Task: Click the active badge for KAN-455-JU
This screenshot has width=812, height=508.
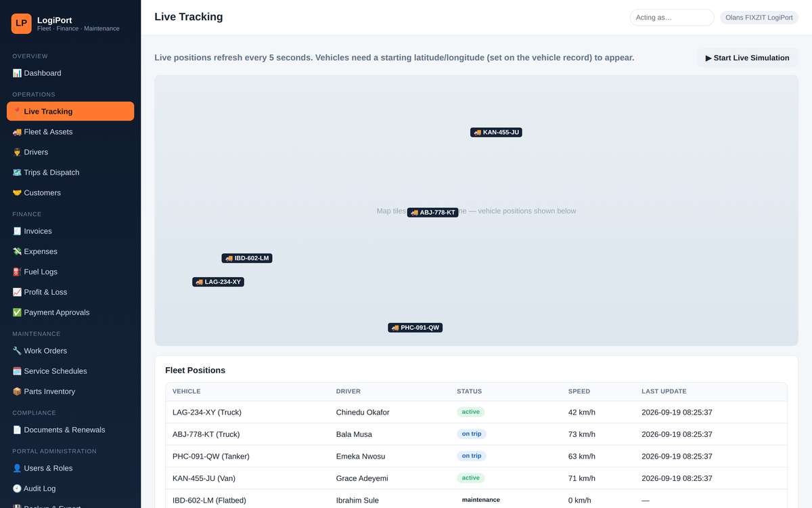Action: (x=471, y=478)
